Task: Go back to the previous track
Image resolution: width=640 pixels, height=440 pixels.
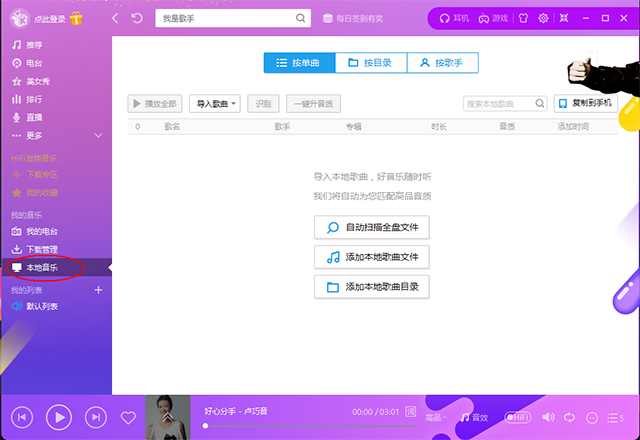Action: pyautogui.click(x=23, y=416)
